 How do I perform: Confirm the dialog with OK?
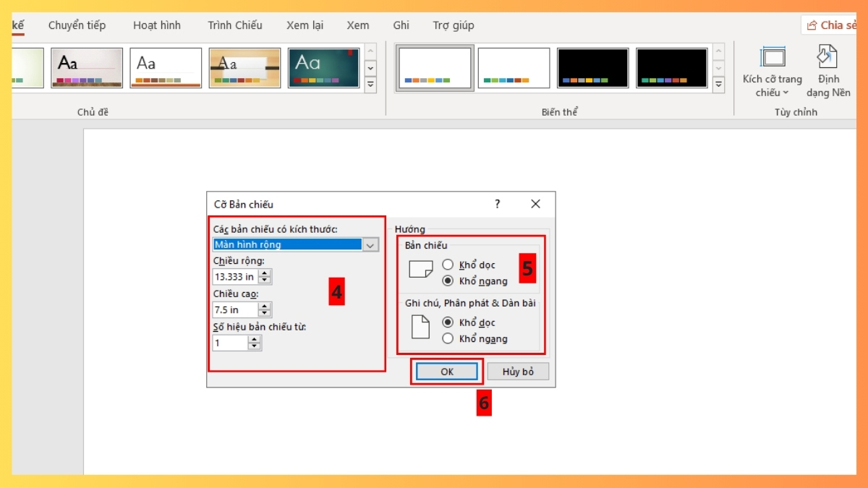click(446, 371)
